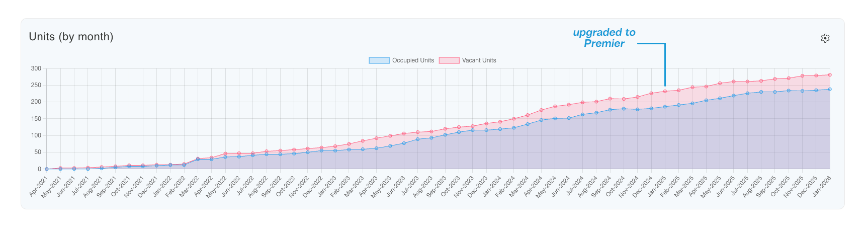Select the Vacant Units point for Jan-2026

[x=830, y=75]
